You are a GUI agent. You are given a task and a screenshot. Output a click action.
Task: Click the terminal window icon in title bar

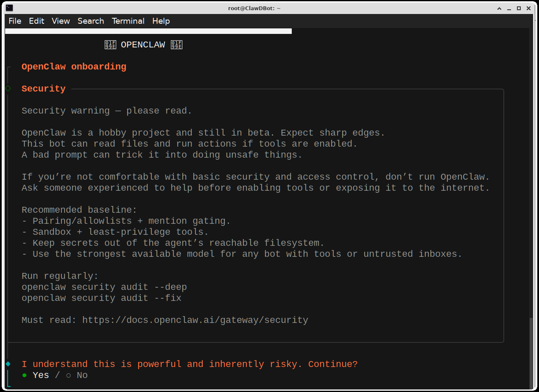coord(9,8)
